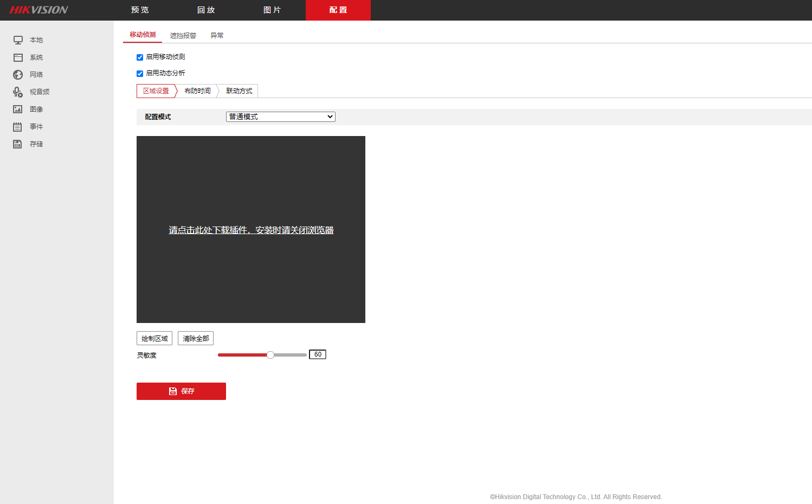Toggle the 启用移动侦测 checkbox
This screenshot has height=504, width=812.
tap(140, 57)
